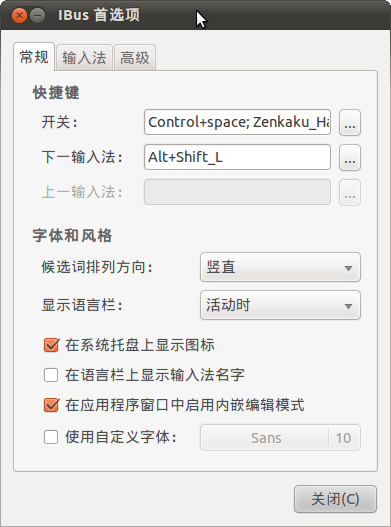Open the Sans 10 font chooser button

pyautogui.click(x=280, y=438)
